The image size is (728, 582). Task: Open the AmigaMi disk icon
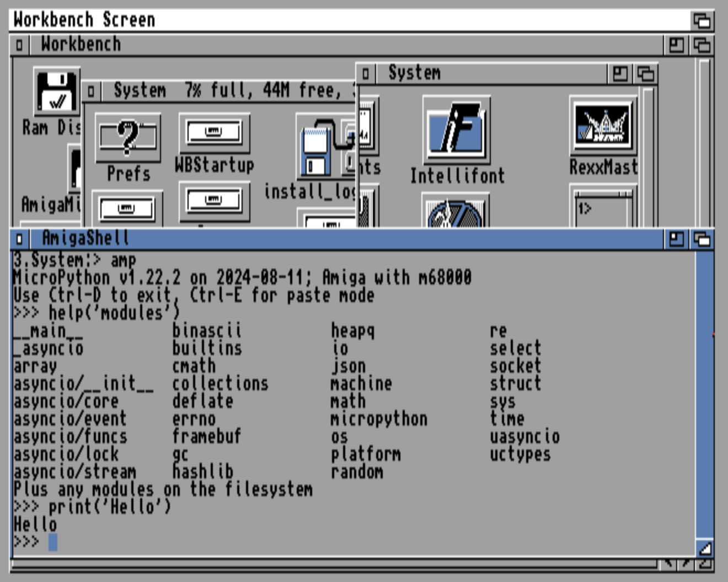[75, 168]
